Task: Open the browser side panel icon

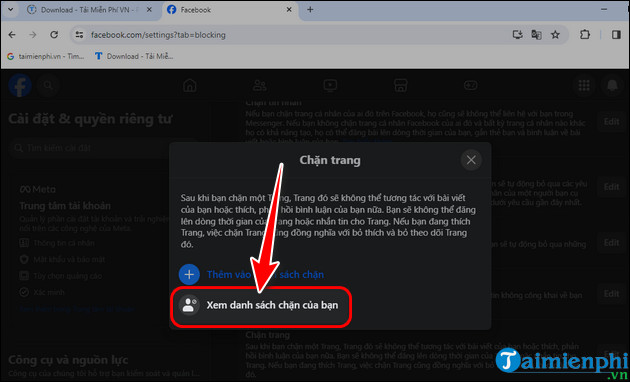Action: point(616,35)
